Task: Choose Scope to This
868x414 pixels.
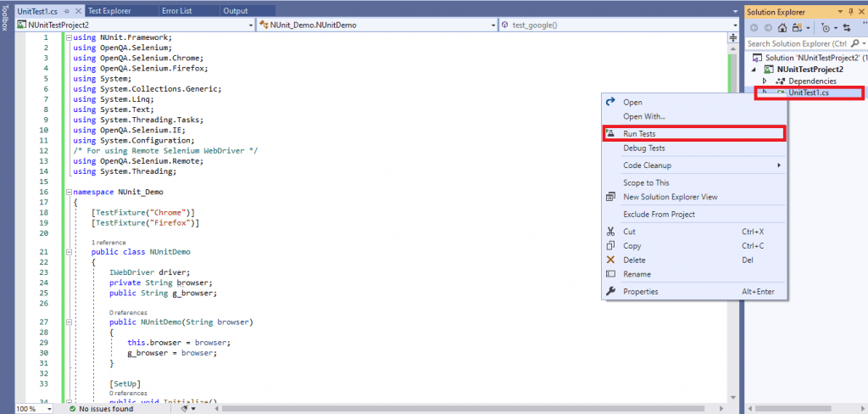Action: [694, 182]
